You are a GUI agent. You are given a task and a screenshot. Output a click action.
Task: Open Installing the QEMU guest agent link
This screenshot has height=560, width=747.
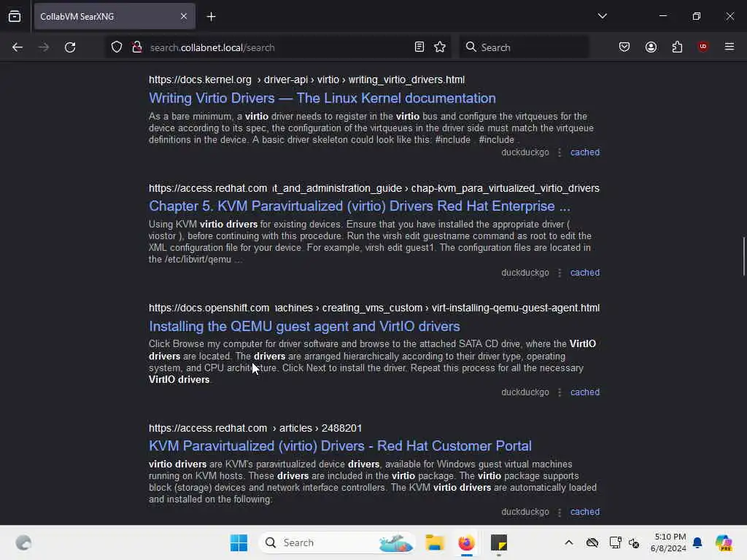point(304,326)
